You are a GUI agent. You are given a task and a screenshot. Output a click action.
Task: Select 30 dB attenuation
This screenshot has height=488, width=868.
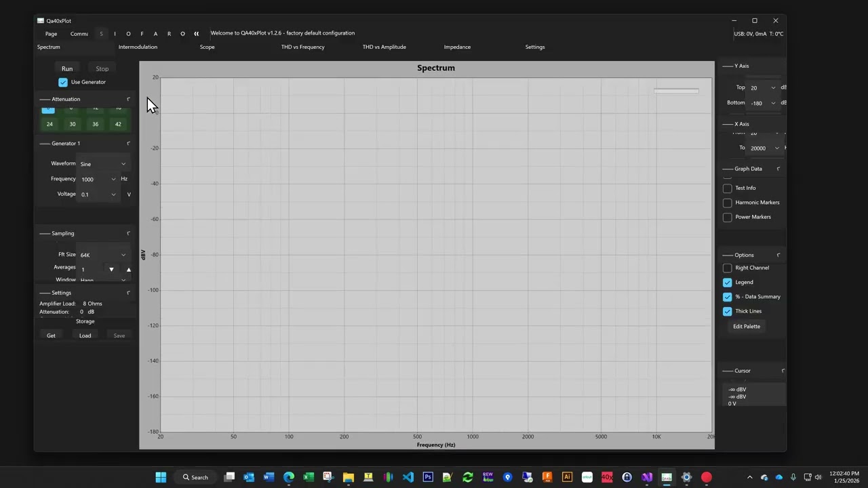pos(73,124)
